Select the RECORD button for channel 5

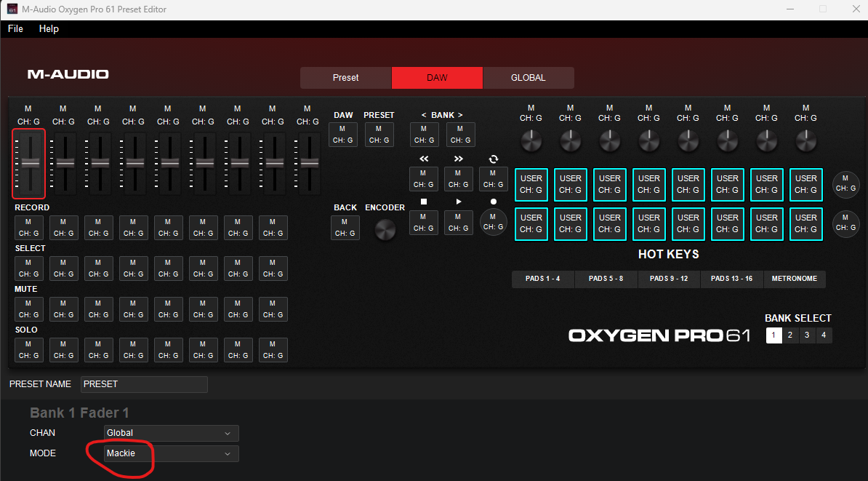click(168, 228)
